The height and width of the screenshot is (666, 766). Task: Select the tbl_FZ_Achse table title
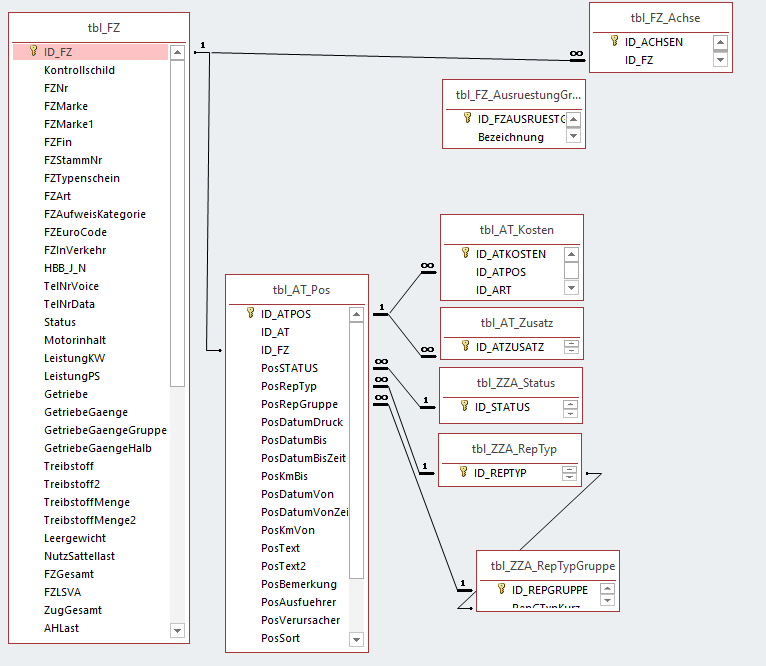(665, 18)
